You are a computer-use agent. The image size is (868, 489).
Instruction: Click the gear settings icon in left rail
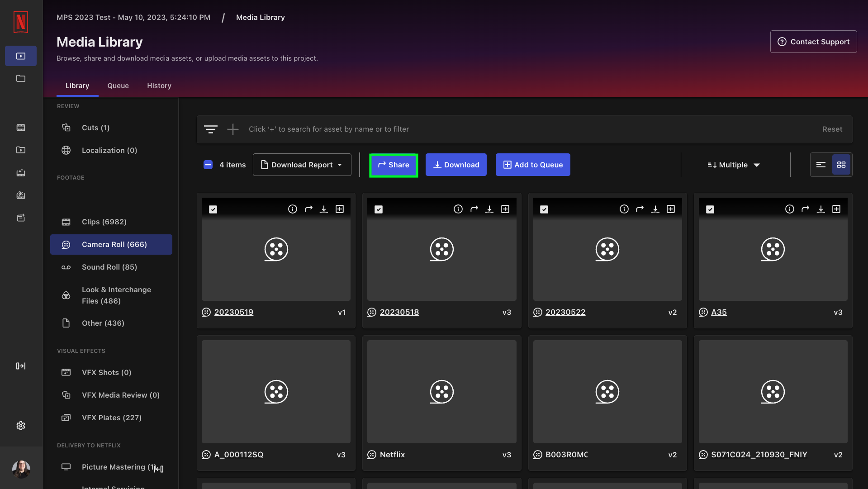(x=21, y=426)
